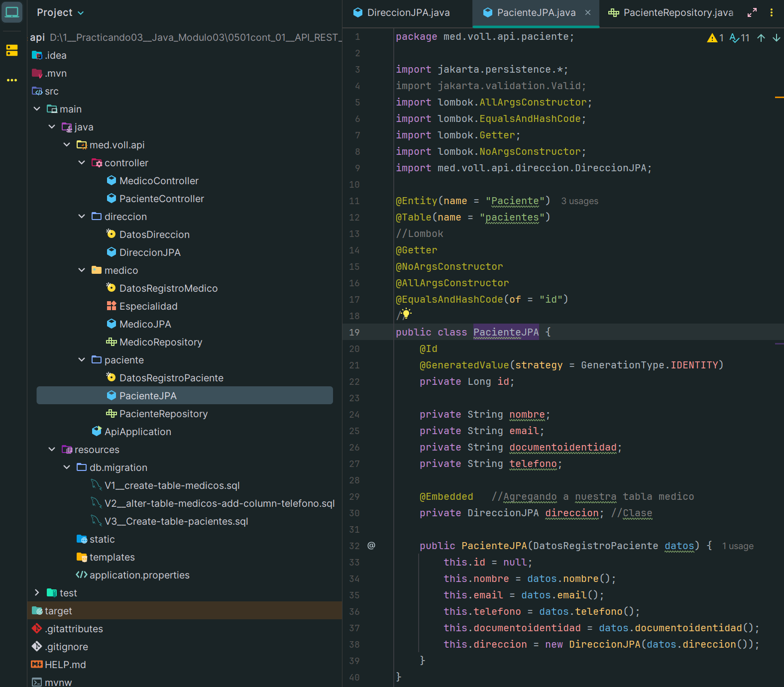This screenshot has width=784, height=687.
Task: Select the src folder
Action: click(45, 91)
